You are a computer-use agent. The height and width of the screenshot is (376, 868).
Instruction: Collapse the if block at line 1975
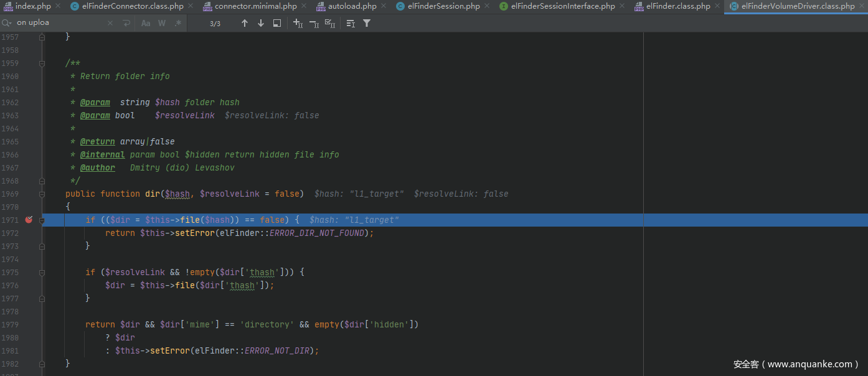(x=42, y=273)
